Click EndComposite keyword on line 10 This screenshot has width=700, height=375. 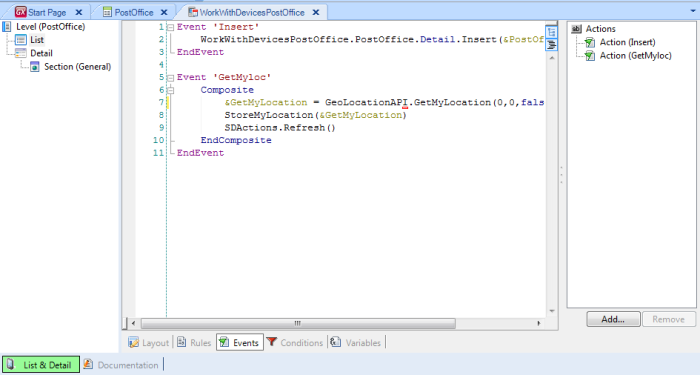click(x=236, y=140)
